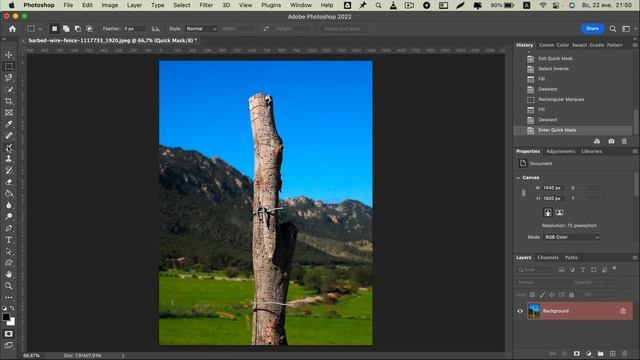This screenshot has width=640, height=360.
Task: Switch to the Channels tab
Action: [548, 258]
